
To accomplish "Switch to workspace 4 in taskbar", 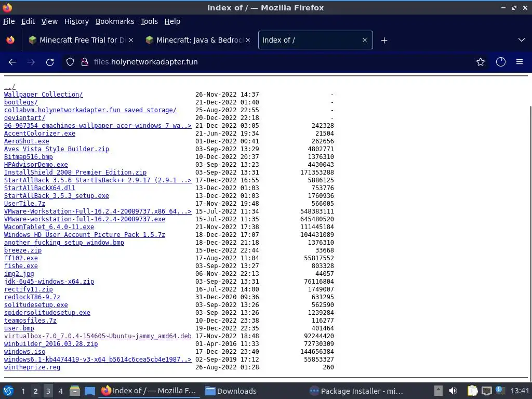I will tap(60, 391).
